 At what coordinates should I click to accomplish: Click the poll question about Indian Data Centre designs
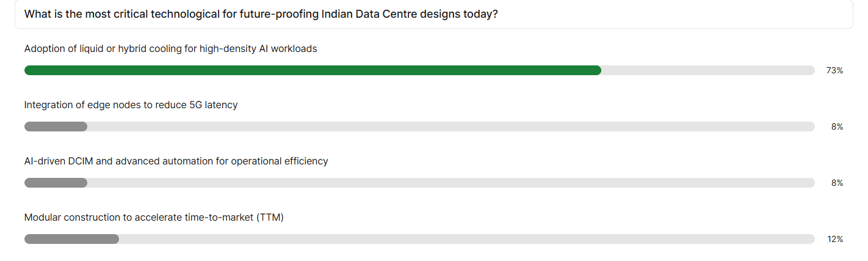[x=261, y=14]
